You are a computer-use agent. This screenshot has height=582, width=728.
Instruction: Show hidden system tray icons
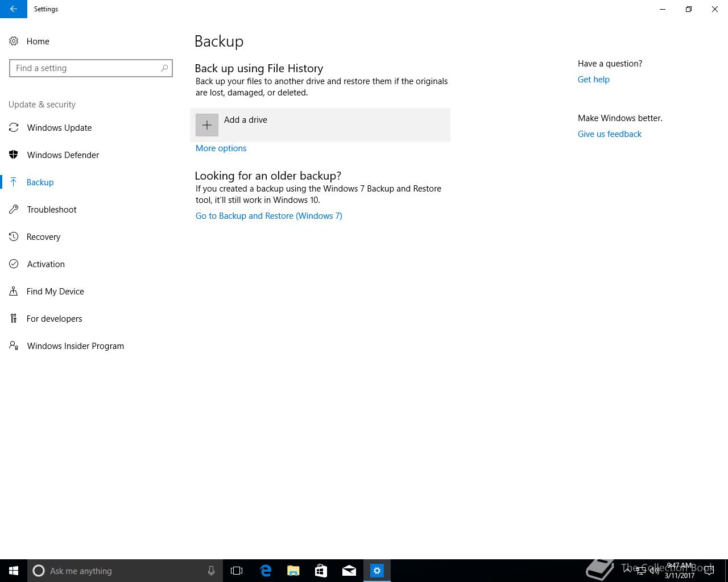coord(627,571)
